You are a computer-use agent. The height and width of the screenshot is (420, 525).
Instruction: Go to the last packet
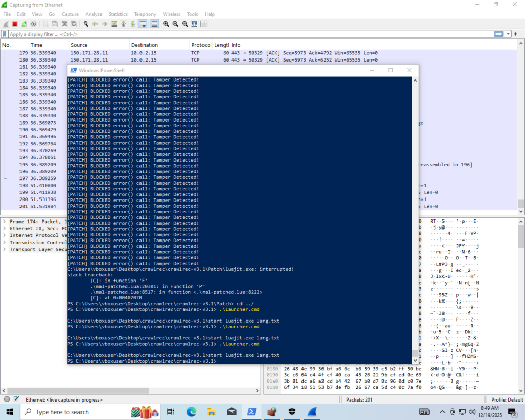[133, 24]
